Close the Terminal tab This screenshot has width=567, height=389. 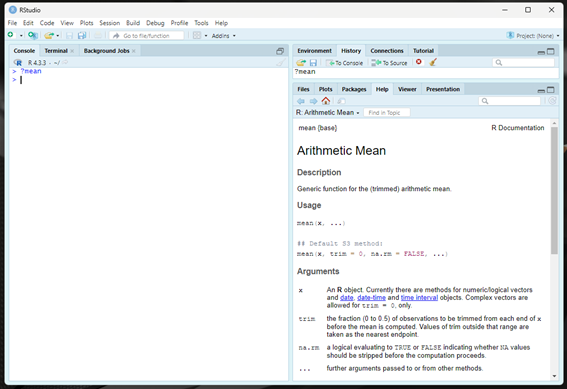point(72,51)
